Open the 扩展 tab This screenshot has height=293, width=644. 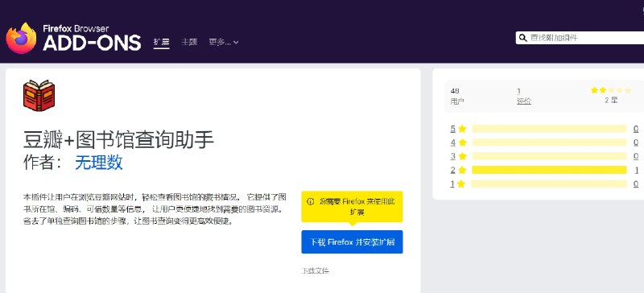tap(162, 42)
